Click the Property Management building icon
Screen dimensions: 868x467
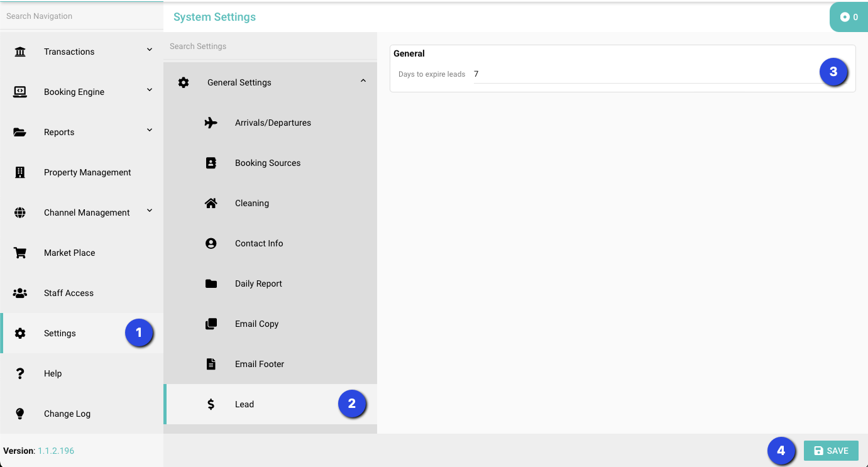pyautogui.click(x=20, y=172)
